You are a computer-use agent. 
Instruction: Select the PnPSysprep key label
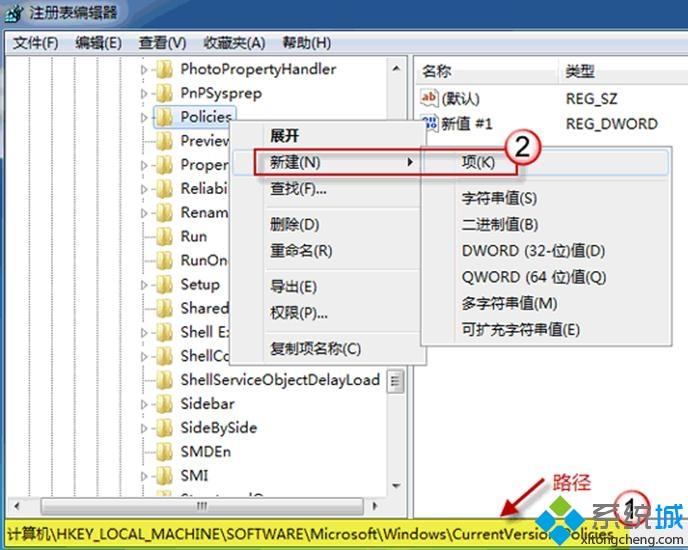[221, 93]
